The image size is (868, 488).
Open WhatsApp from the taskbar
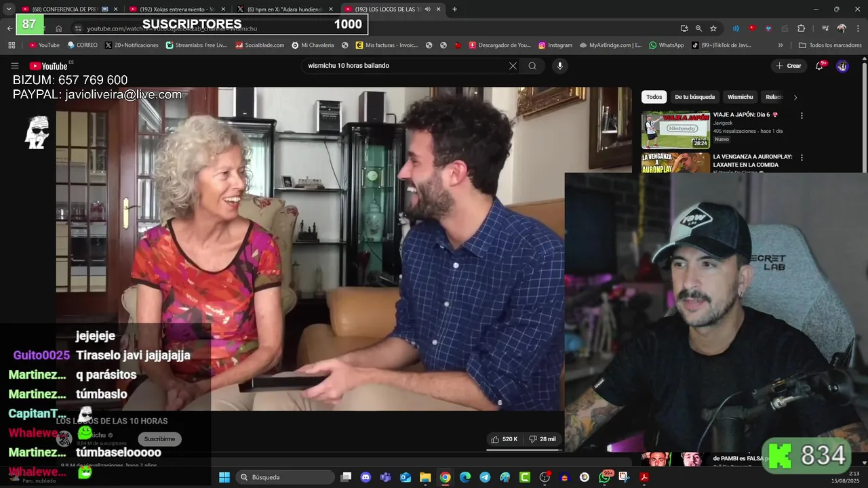[x=604, y=477]
